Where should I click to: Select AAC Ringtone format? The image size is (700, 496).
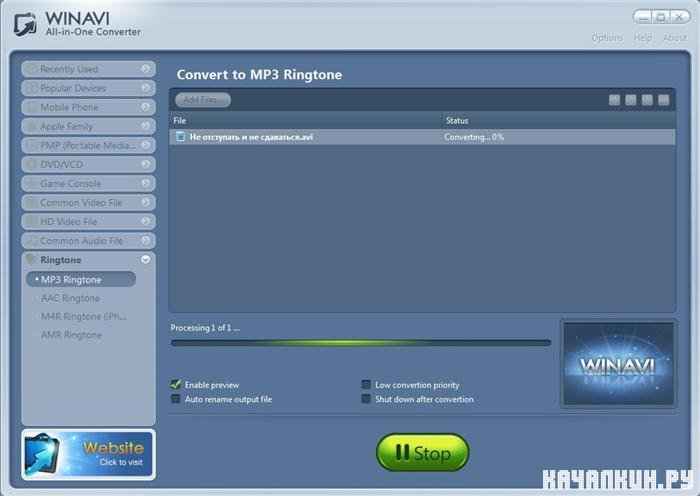(x=71, y=298)
